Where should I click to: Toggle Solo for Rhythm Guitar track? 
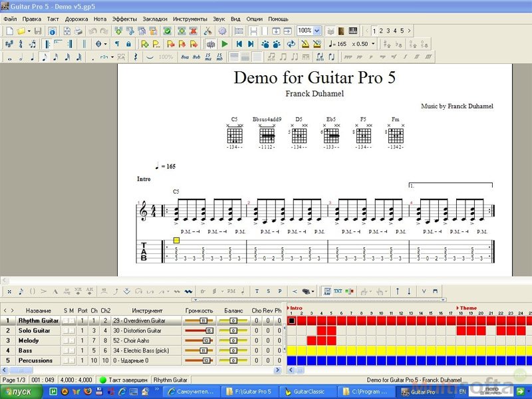(66, 321)
